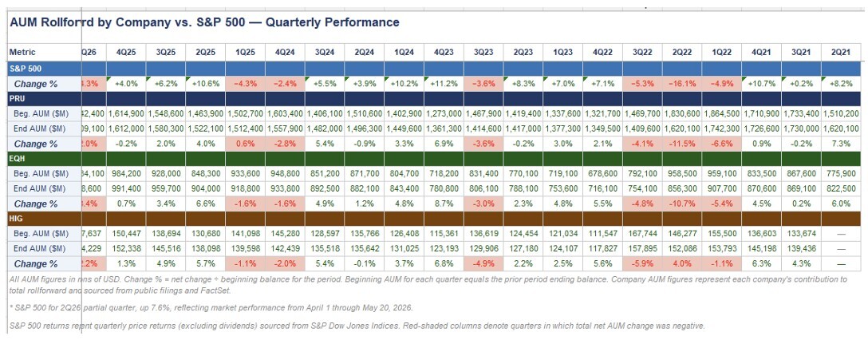Select the Metric header cell
This screenshot has width=868, height=344.
tap(45, 52)
